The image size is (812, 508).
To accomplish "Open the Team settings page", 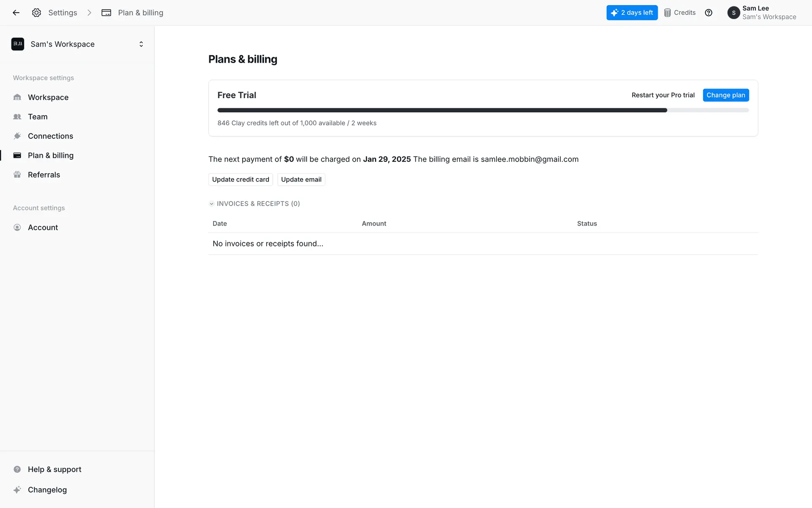I will (38, 117).
